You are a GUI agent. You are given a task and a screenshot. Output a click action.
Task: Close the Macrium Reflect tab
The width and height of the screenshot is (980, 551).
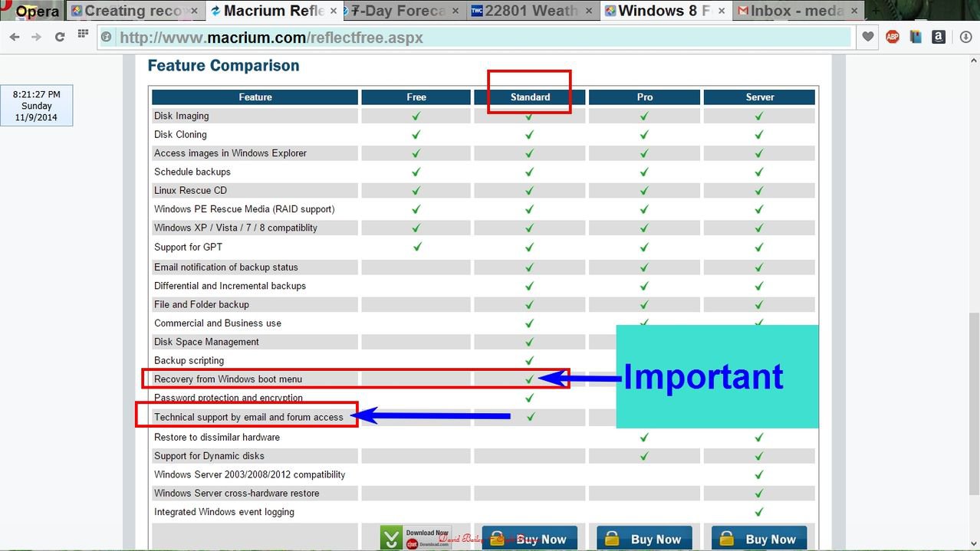[333, 11]
